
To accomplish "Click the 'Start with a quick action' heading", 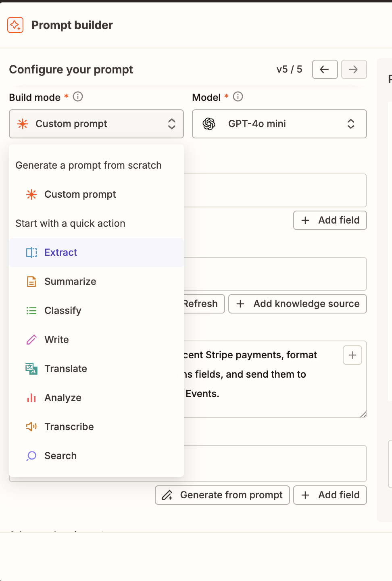I will (x=70, y=224).
